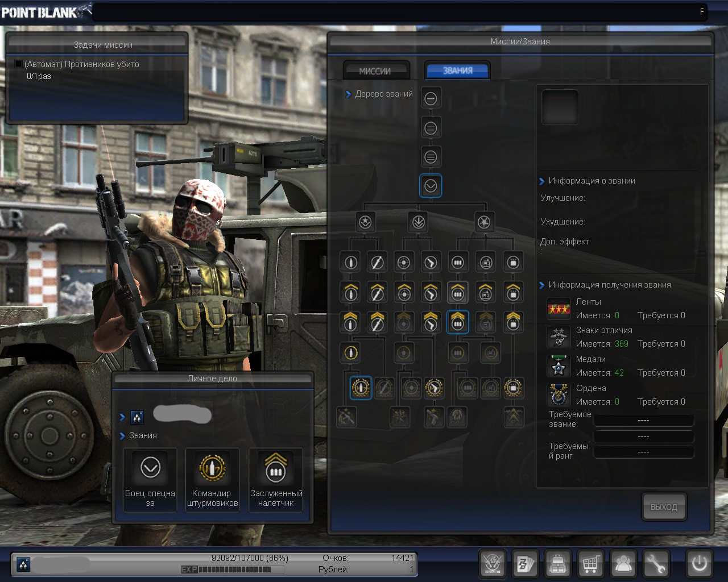Click the rank badge in bottom status bar
Image resolution: width=728 pixels, height=582 pixels.
pyautogui.click(x=23, y=565)
